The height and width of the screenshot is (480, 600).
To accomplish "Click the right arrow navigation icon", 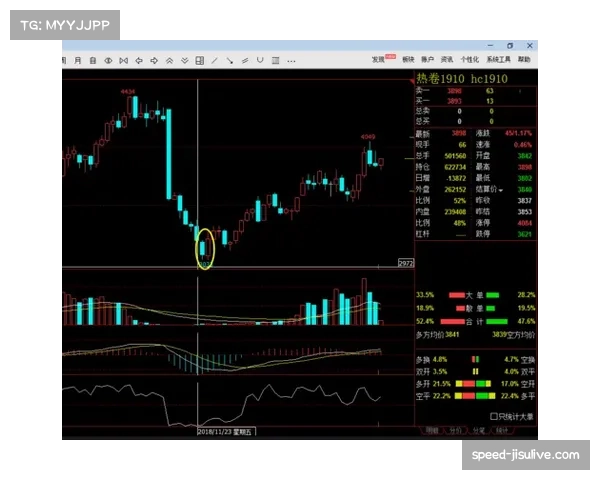I will click(x=154, y=61).
